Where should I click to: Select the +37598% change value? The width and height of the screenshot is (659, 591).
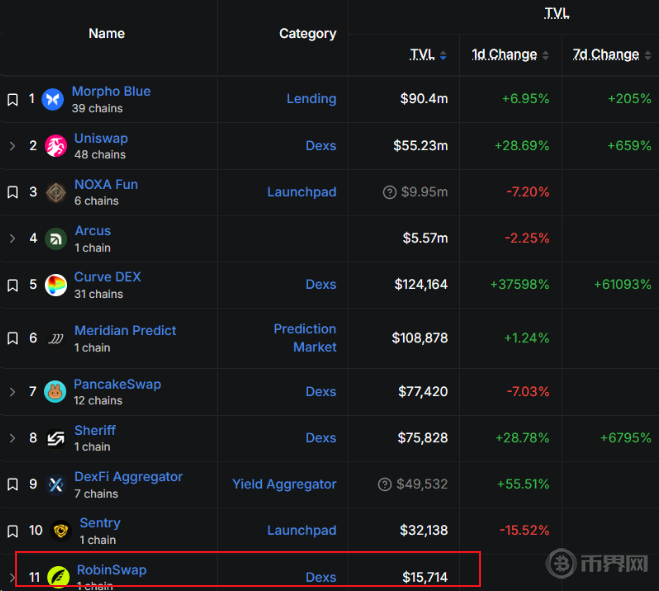pos(519,285)
